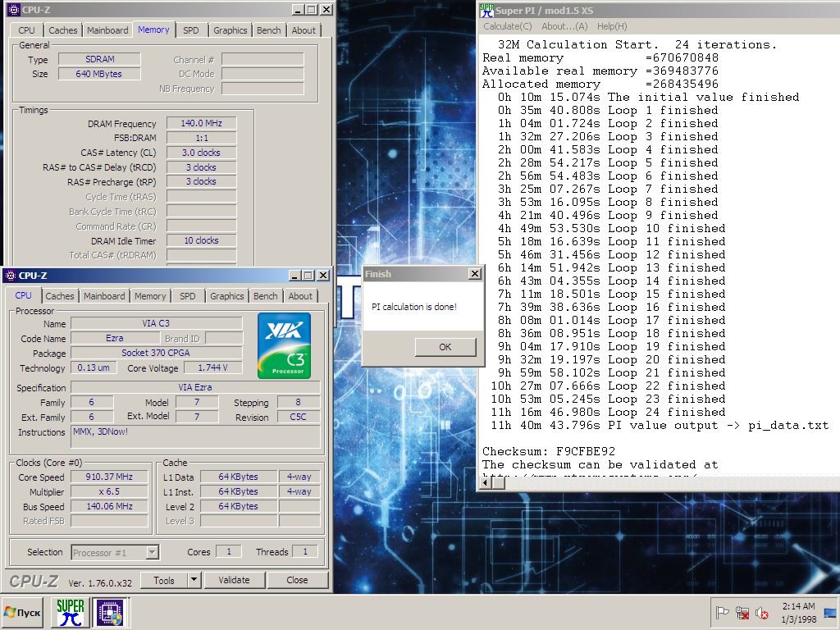This screenshot has height=630, width=840.
Task: Close the Finish dialog with X
Action: 475,274
